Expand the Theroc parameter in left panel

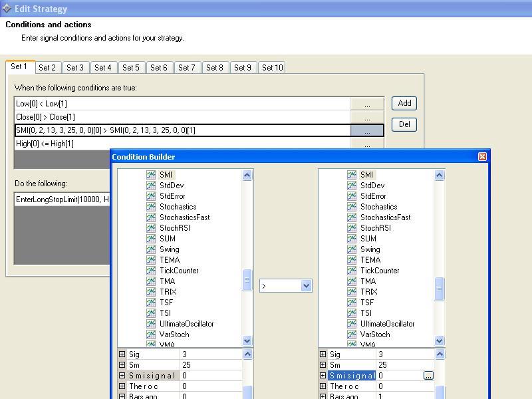[122, 386]
